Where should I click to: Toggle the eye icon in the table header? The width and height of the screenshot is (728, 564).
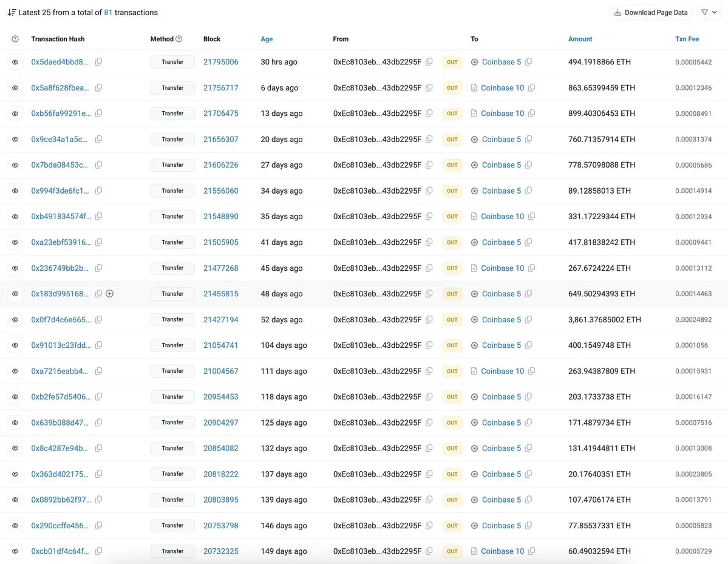[x=15, y=38]
